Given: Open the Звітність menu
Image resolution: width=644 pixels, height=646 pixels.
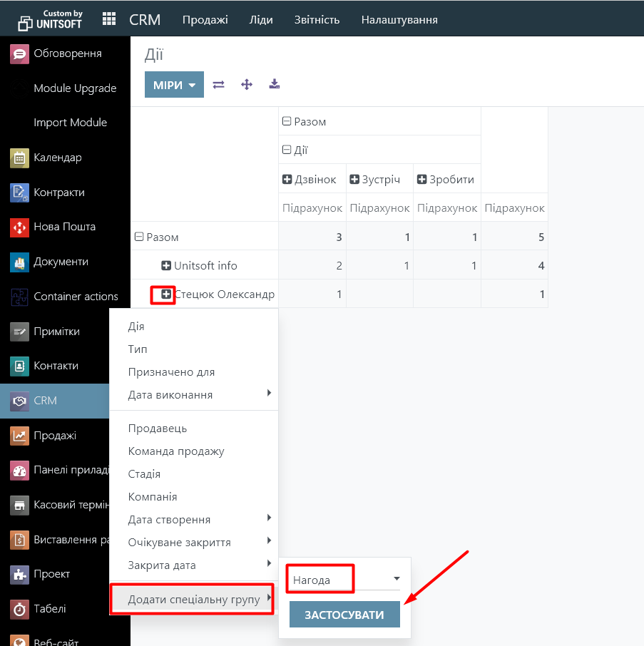Looking at the screenshot, I should coord(317,19).
